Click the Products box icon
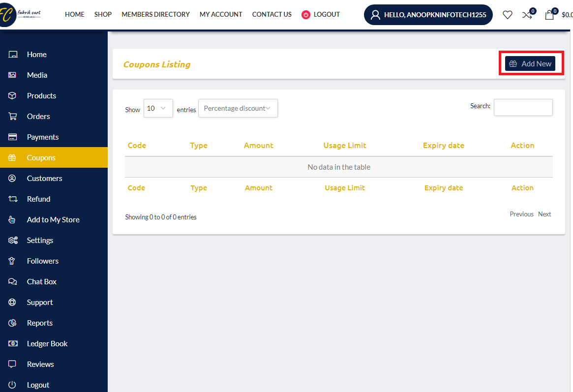Image resolution: width=573 pixels, height=392 pixels. [x=12, y=96]
